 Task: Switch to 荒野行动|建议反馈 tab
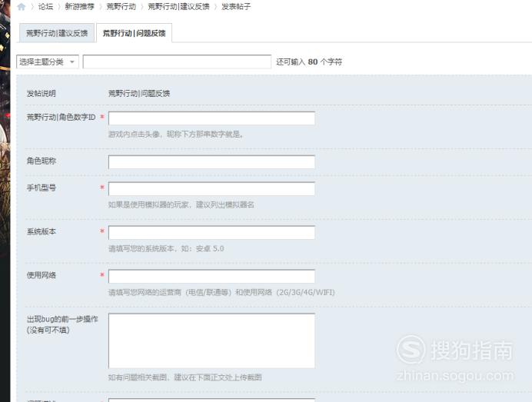[x=57, y=33]
